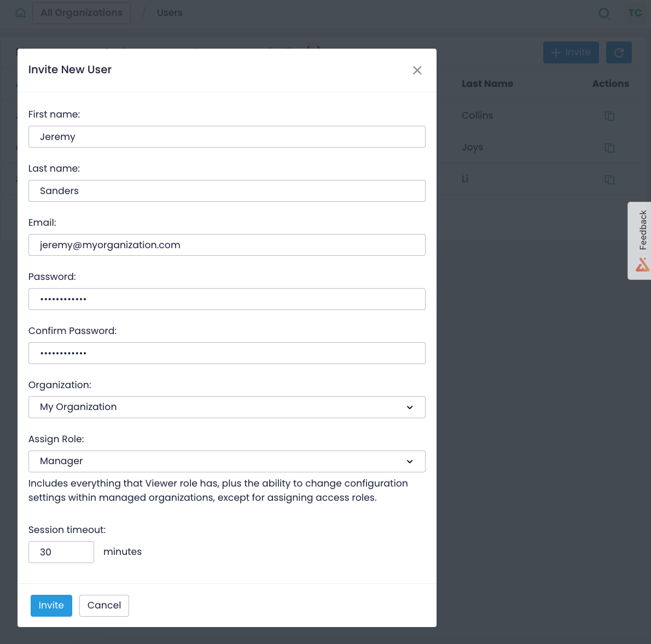Click the home icon in breadcrumb
The image size is (651, 644).
[x=20, y=13]
